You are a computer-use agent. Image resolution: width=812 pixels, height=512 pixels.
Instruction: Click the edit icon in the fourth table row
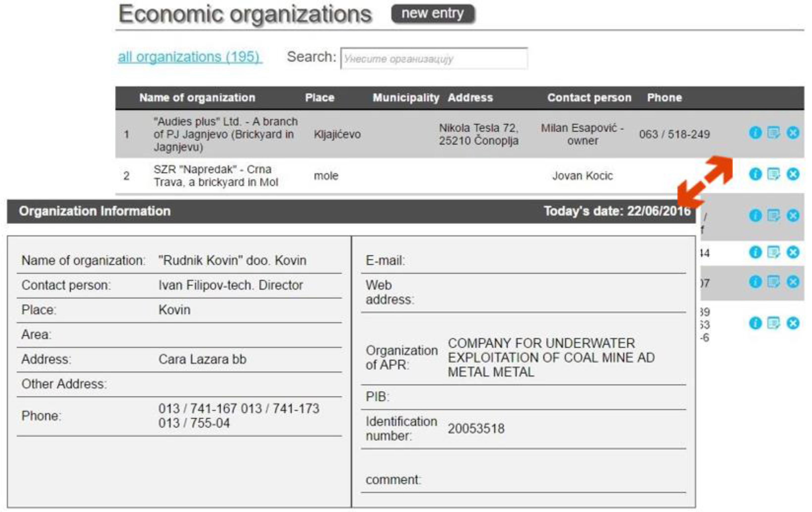pyautogui.click(x=773, y=252)
